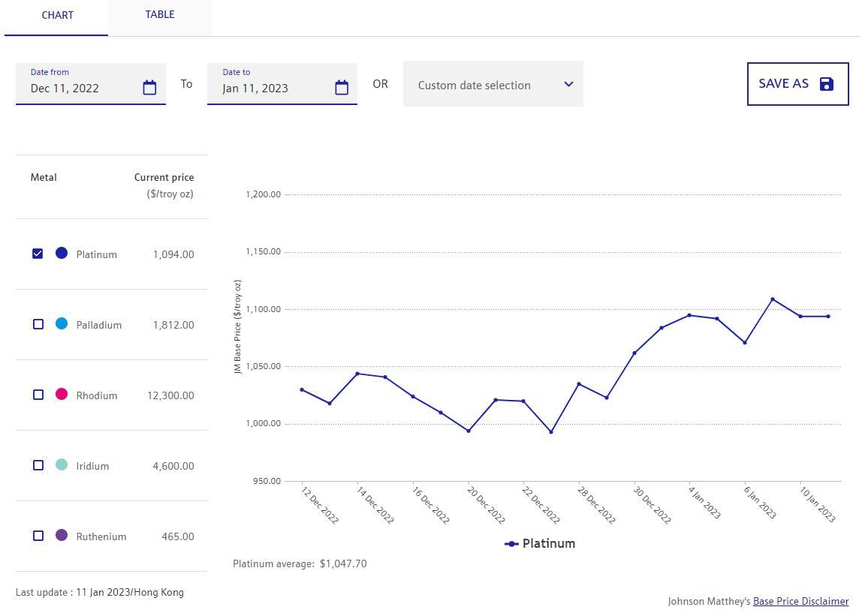Open the Date from calendar icon
Viewport: 862px width, 616px height.
click(149, 88)
